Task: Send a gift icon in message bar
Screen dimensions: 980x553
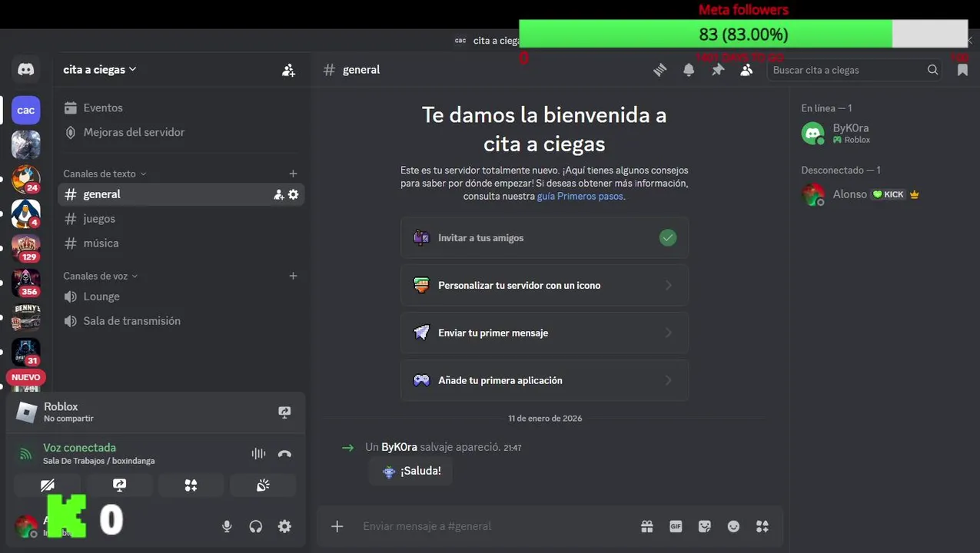Action: tap(647, 526)
